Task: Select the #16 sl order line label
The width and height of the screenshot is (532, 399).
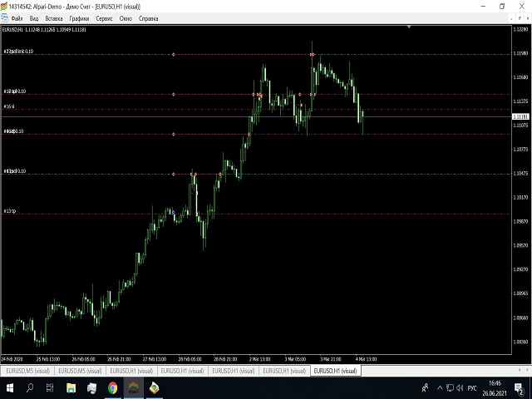Action: [x=9, y=106]
